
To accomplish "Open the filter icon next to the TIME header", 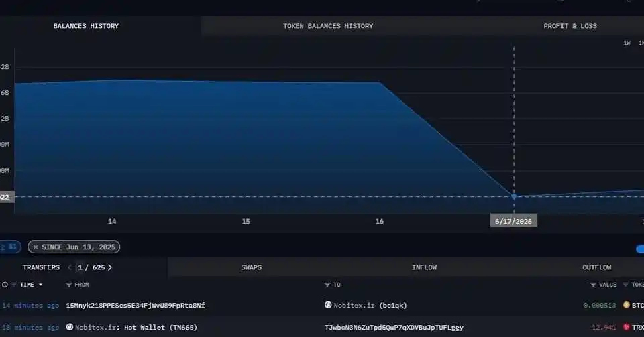I will pyautogui.click(x=13, y=285).
